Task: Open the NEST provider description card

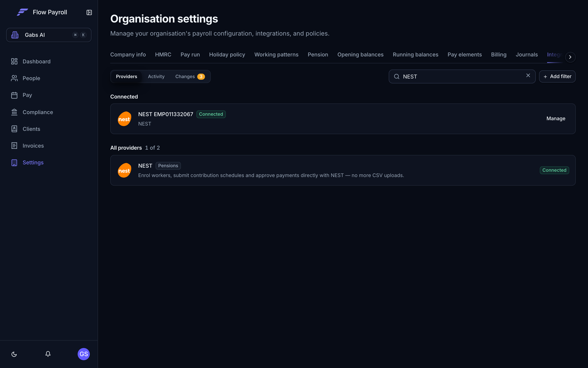Action: pos(343,170)
